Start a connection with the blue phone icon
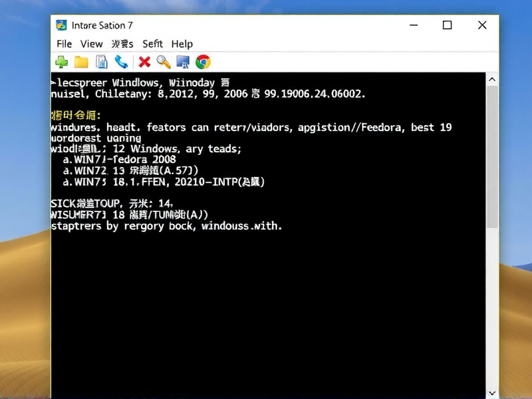Screen dimensions: 532x399 tap(121, 61)
